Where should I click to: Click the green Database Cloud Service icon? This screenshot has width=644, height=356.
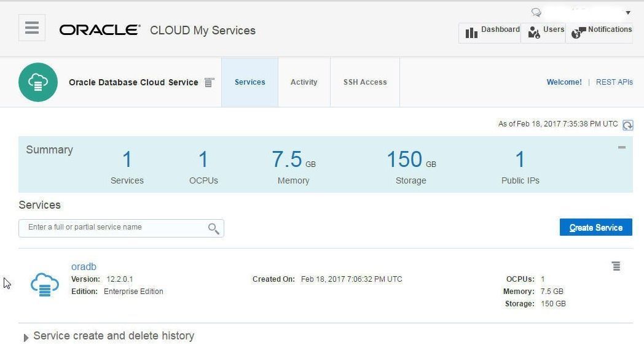pyautogui.click(x=37, y=82)
